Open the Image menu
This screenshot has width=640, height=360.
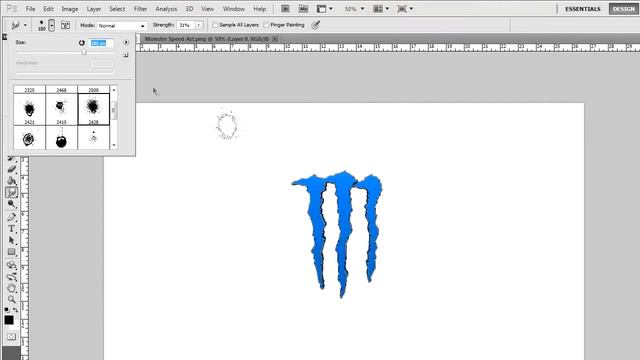70,9
